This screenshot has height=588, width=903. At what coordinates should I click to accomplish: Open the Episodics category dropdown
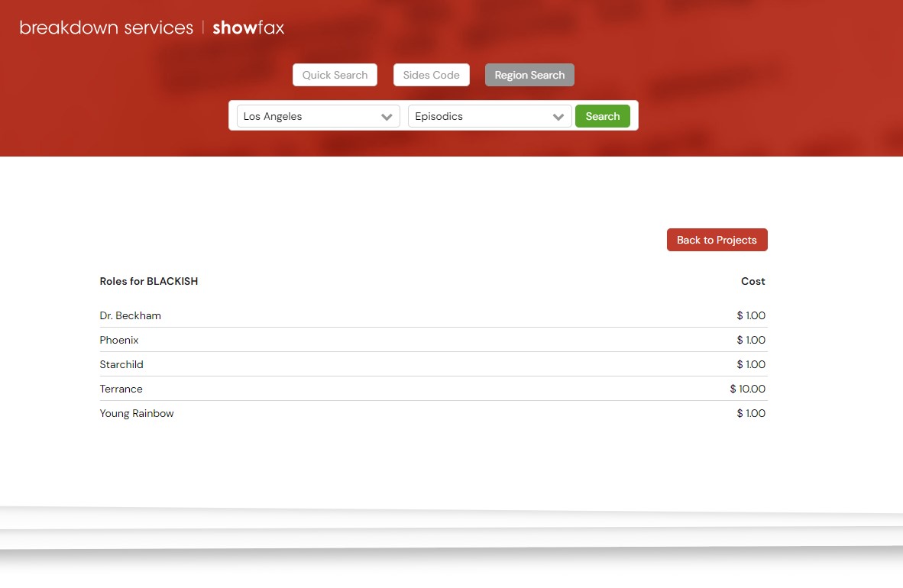click(490, 116)
